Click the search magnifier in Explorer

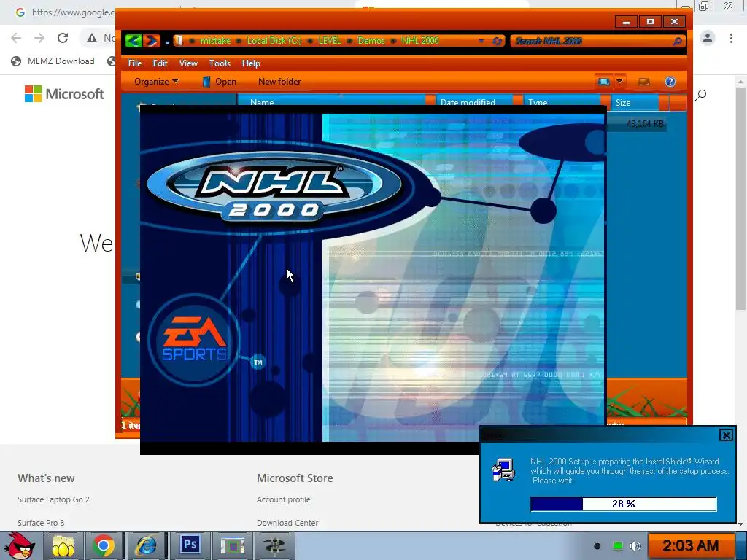point(677,42)
